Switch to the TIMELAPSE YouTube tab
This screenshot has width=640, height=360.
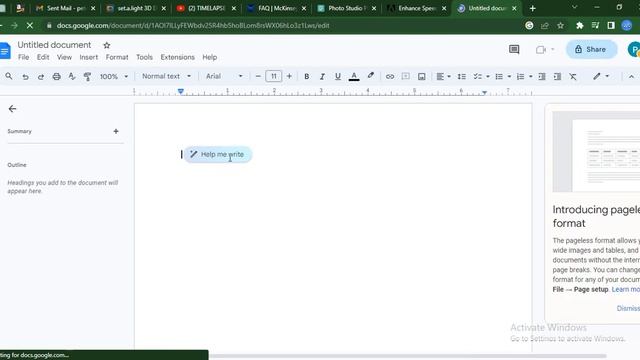tap(207, 8)
